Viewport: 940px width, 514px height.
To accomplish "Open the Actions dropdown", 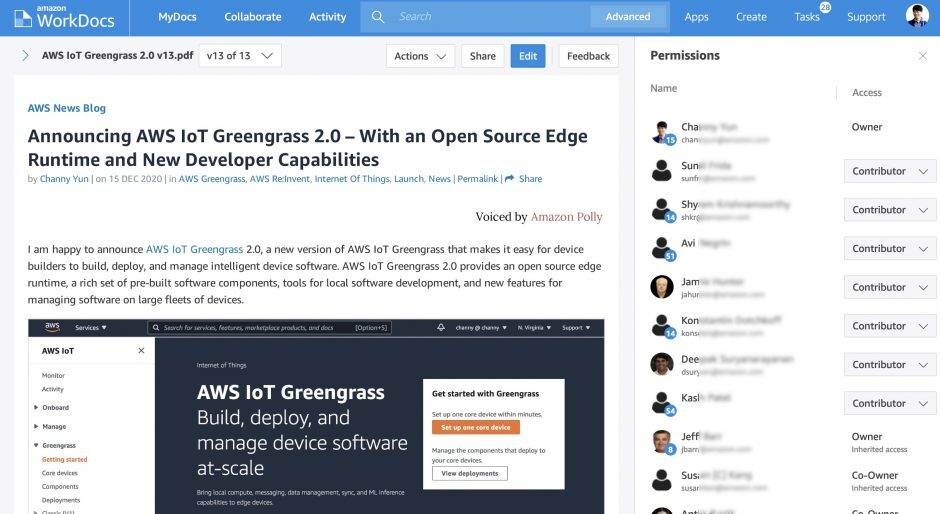I will point(420,56).
